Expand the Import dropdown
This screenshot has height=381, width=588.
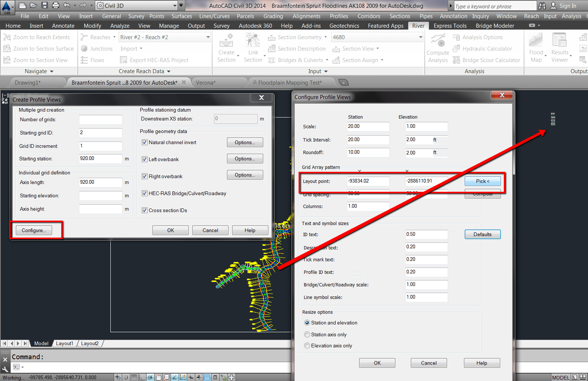point(141,49)
